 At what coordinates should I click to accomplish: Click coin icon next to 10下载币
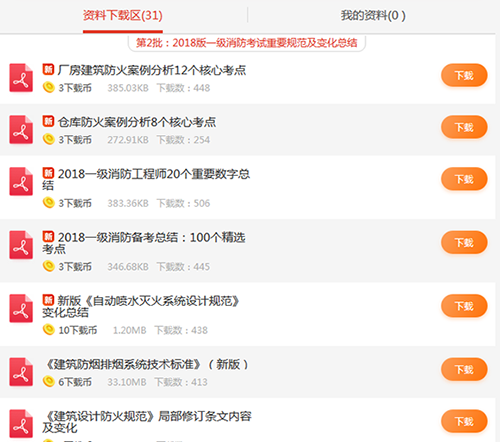49,330
